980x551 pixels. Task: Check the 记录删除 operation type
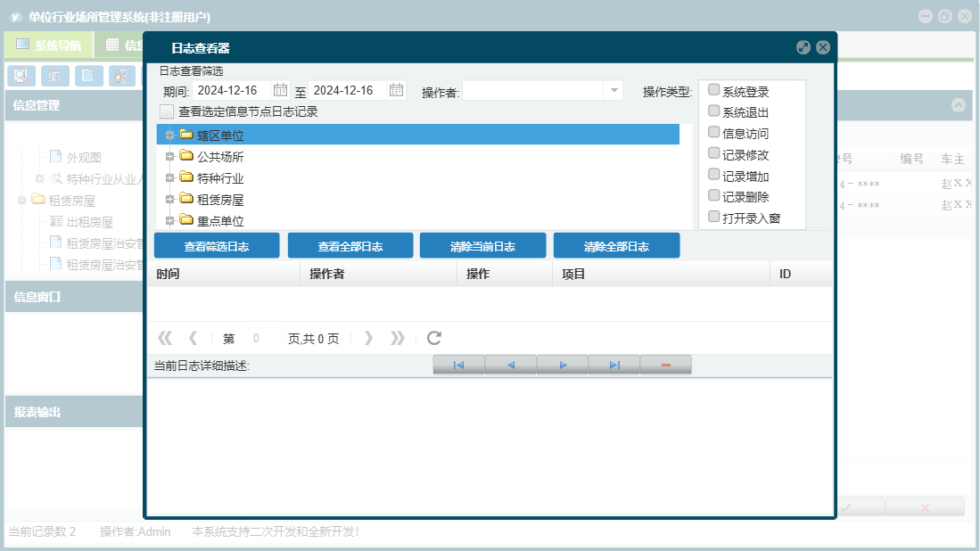click(713, 195)
